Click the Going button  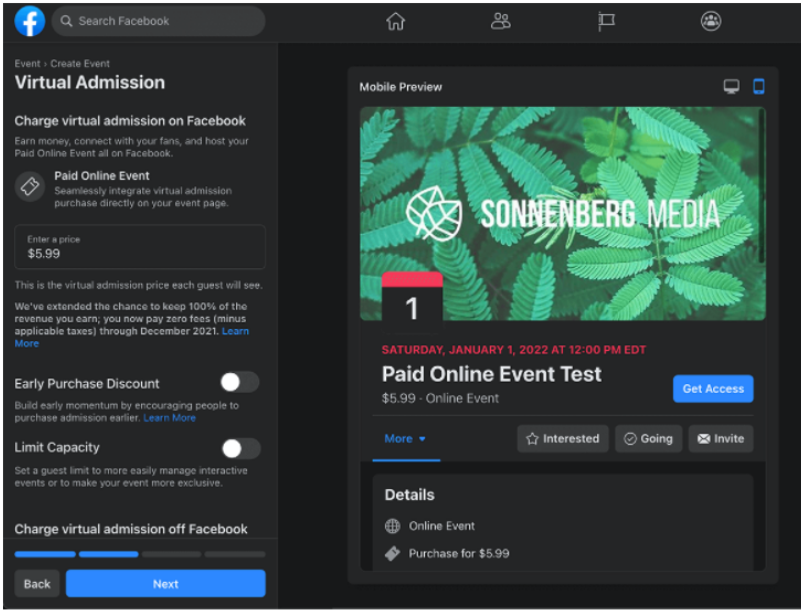click(648, 439)
